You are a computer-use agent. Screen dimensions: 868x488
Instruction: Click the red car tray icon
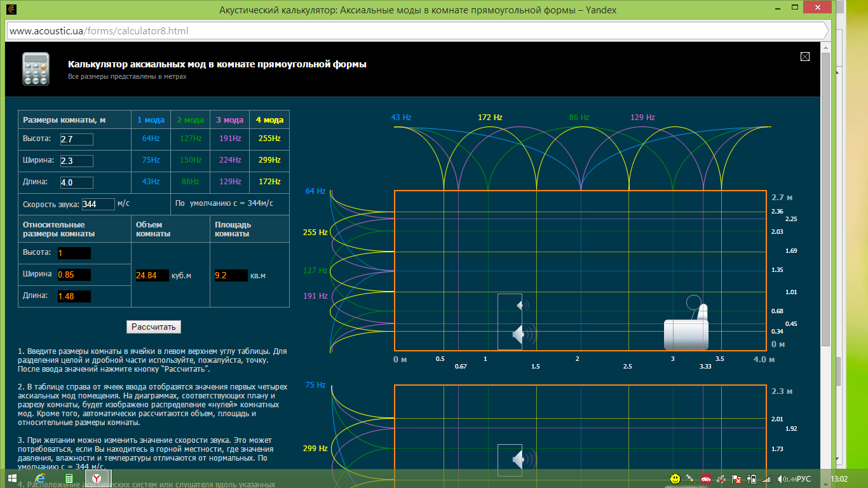706,478
